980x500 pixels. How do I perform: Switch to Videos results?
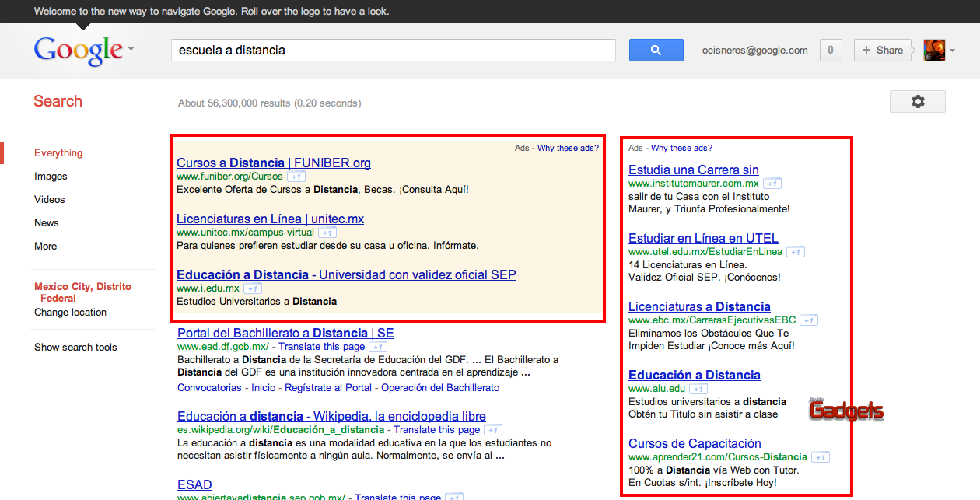coord(50,200)
